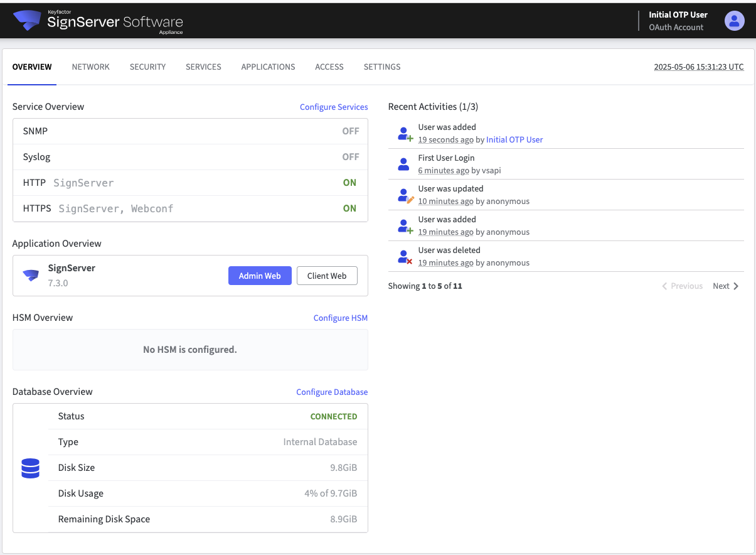Select the Applications tab
This screenshot has width=756, height=555.
pyautogui.click(x=268, y=67)
